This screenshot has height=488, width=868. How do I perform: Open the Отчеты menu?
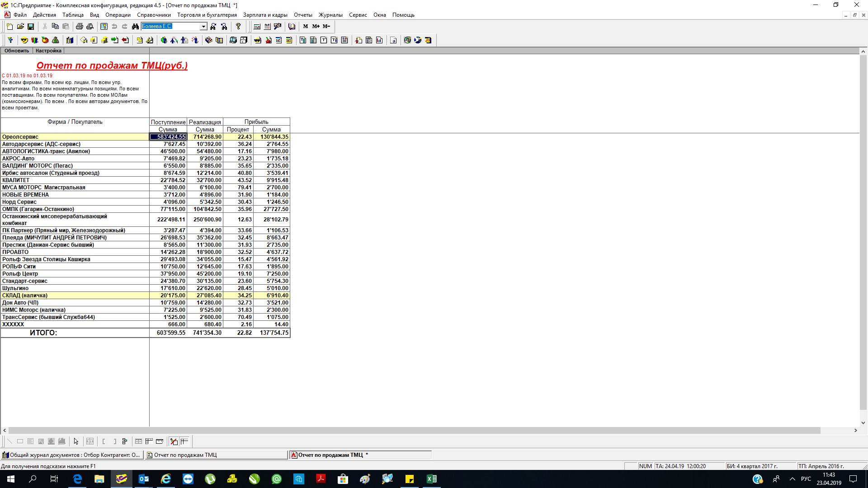pos(303,15)
